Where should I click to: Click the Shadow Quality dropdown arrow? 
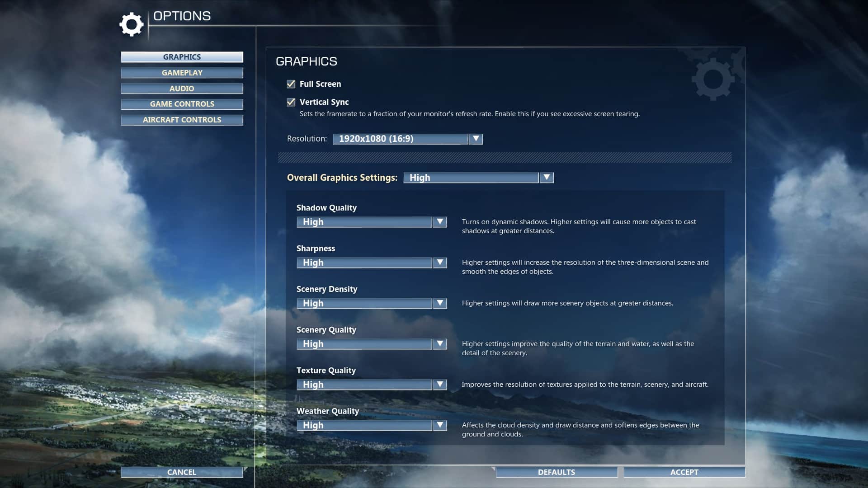pos(439,222)
